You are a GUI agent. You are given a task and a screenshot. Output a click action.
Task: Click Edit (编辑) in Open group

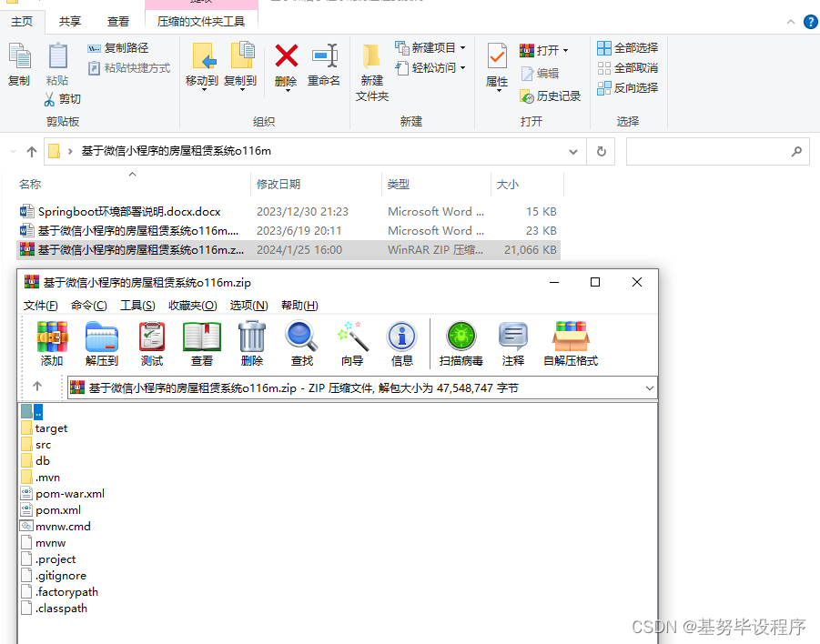pyautogui.click(x=540, y=73)
